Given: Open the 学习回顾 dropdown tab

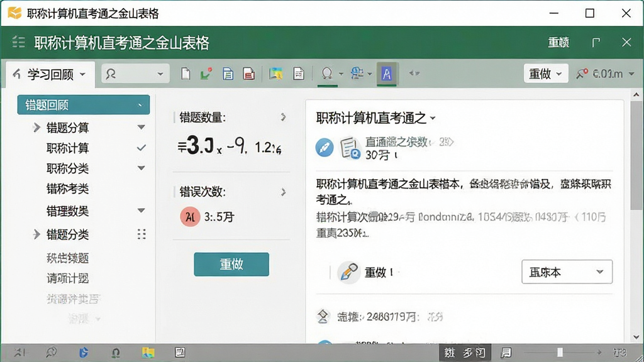Looking at the screenshot, I should (x=50, y=74).
